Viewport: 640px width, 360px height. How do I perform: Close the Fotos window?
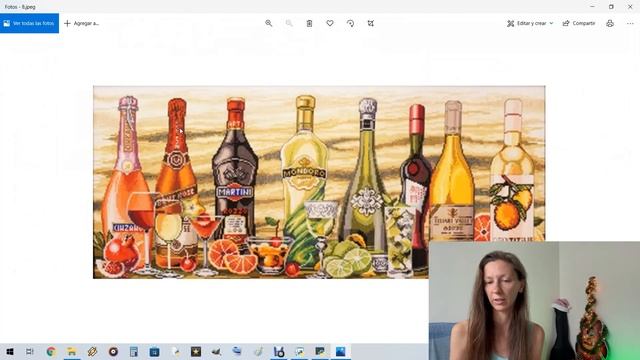click(630, 7)
